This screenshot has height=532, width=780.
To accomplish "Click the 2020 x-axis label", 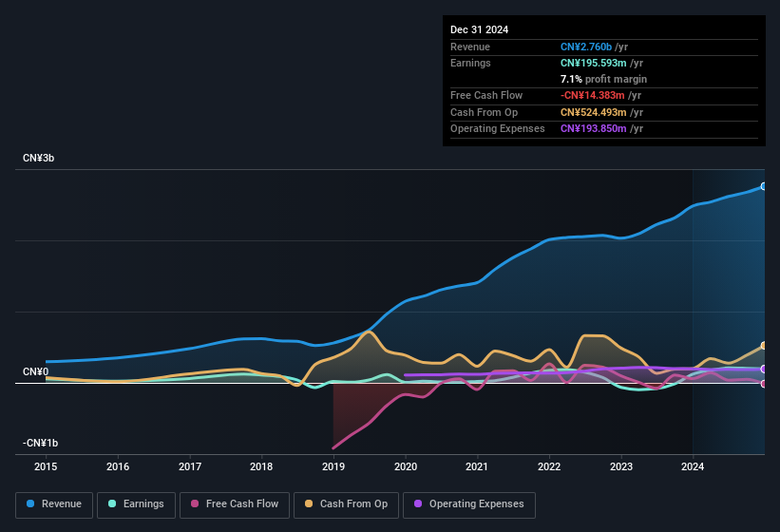I will point(406,466).
